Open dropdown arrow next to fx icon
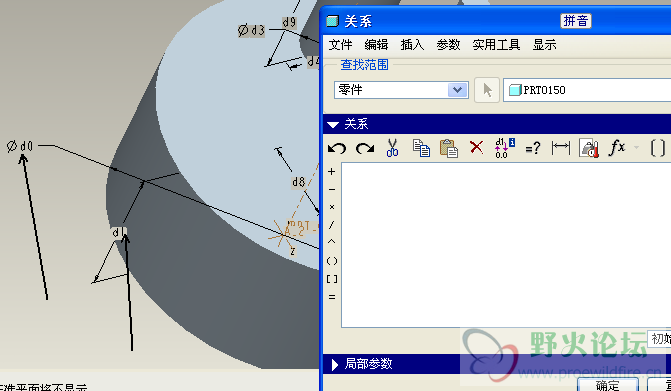 pos(636,148)
